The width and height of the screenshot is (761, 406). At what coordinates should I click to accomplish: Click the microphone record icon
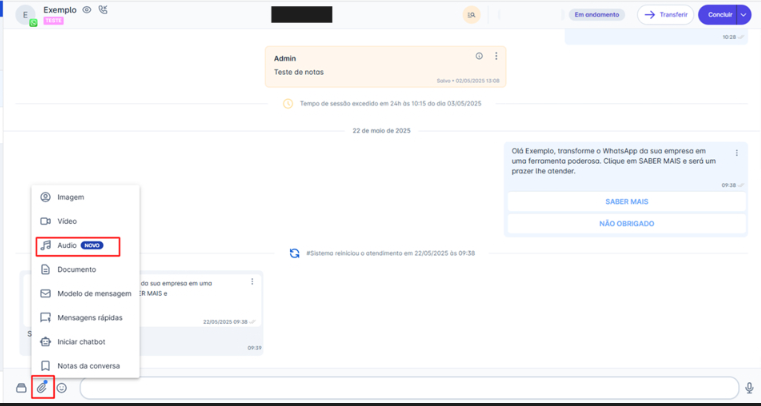pyautogui.click(x=748, y=388)
